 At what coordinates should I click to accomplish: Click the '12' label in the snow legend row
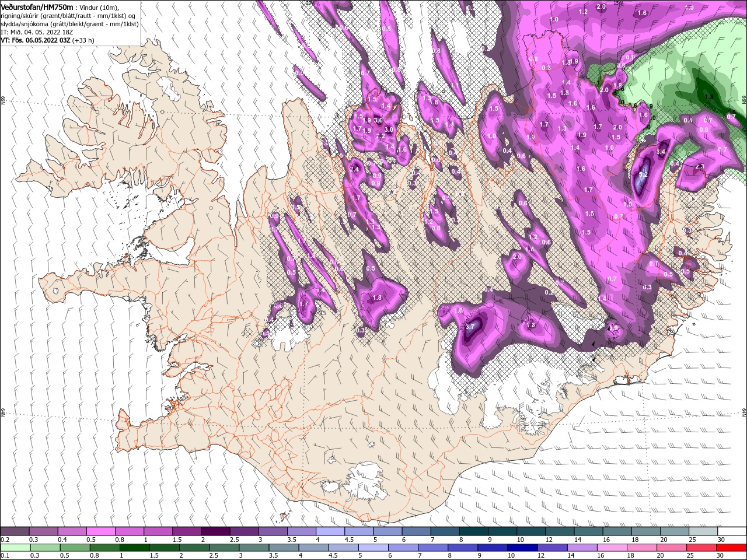(x=549, y=540)
